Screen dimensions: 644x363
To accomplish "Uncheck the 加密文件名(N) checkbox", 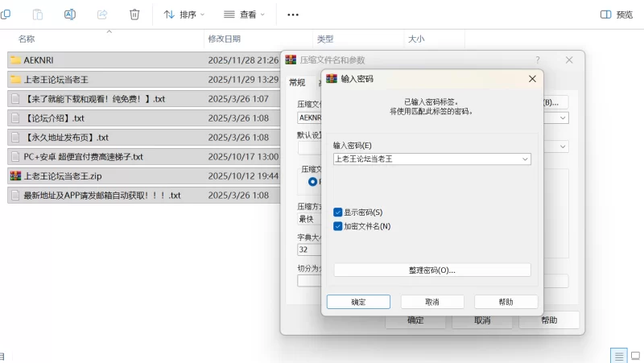I will [x=338, y=226].
